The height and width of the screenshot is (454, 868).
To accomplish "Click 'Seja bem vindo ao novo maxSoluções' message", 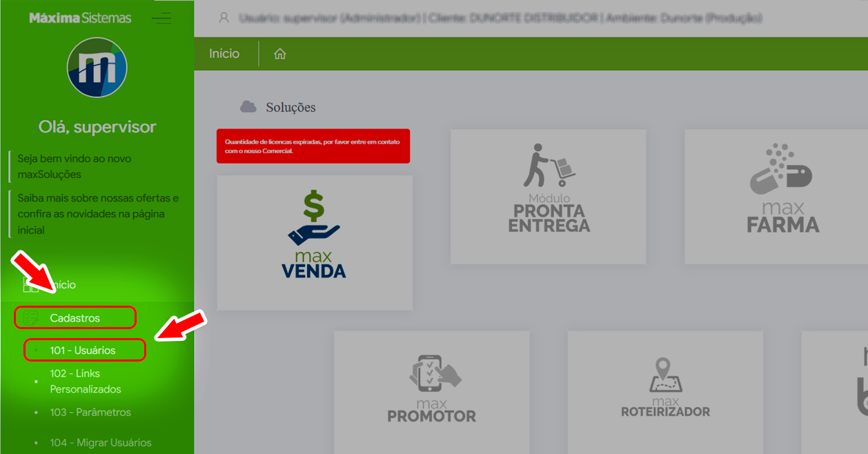I will click(75, 166).
